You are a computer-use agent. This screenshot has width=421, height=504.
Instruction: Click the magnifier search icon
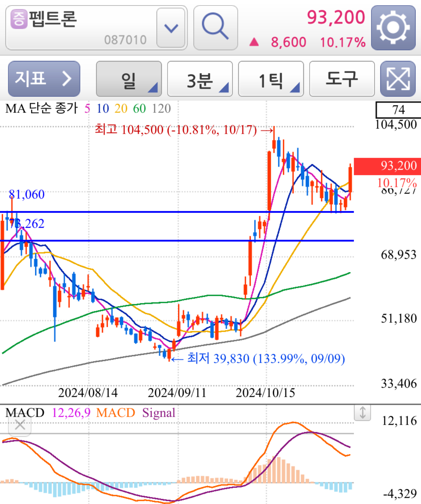(215, 28)
